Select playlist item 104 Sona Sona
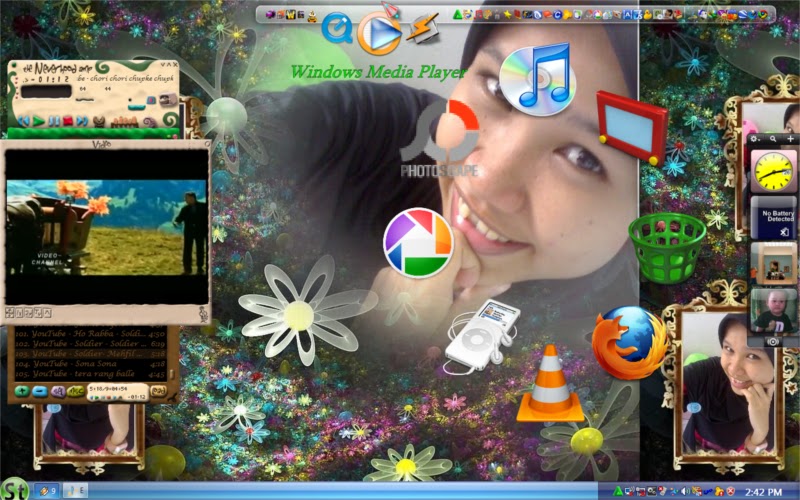 point(90,364)
